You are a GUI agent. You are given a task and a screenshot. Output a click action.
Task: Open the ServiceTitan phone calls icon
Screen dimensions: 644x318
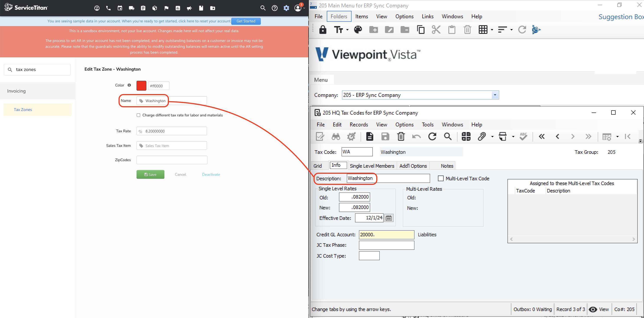[108, 8]
